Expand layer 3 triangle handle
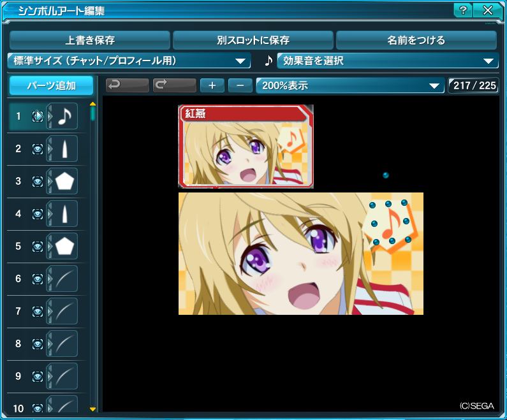Screen dimensions: 507x420 pyautogui.click(x=50, y=181)
